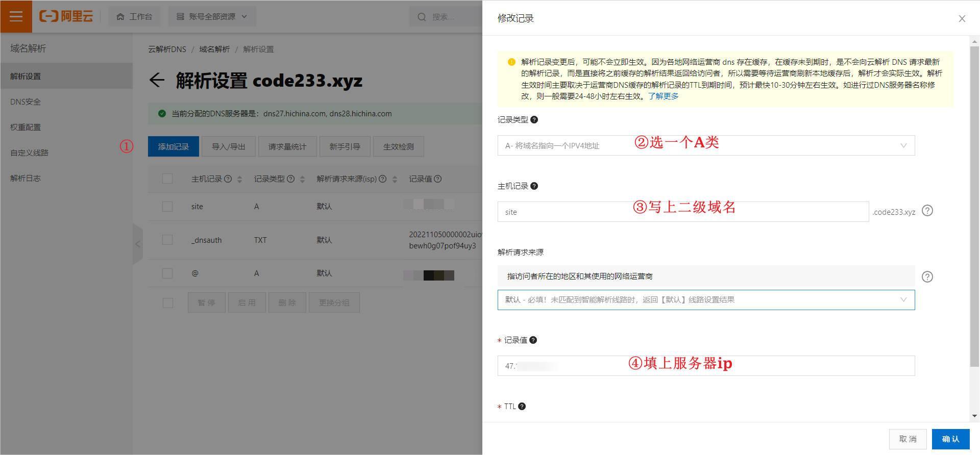Sort by the 主机记录 column arrows
Viewport: 980px width, 455px height.
239,179
